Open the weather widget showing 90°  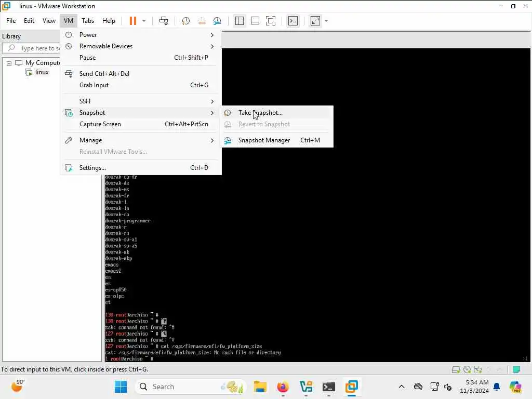pos(18,386)
